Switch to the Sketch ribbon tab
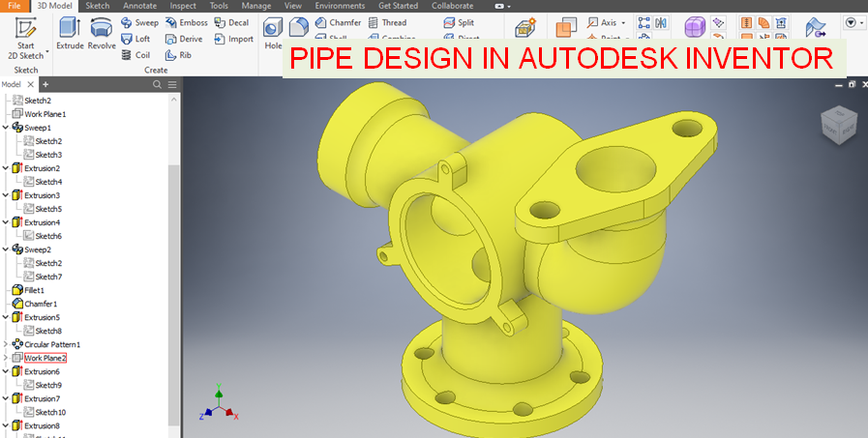This screenshot has height=438, width=868. (x=98, y=6)
